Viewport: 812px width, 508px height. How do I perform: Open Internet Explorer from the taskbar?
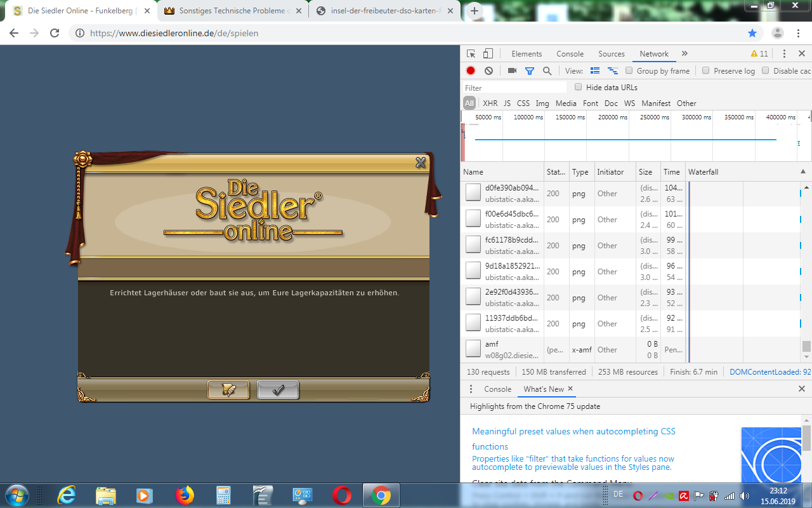pos(66,495)
